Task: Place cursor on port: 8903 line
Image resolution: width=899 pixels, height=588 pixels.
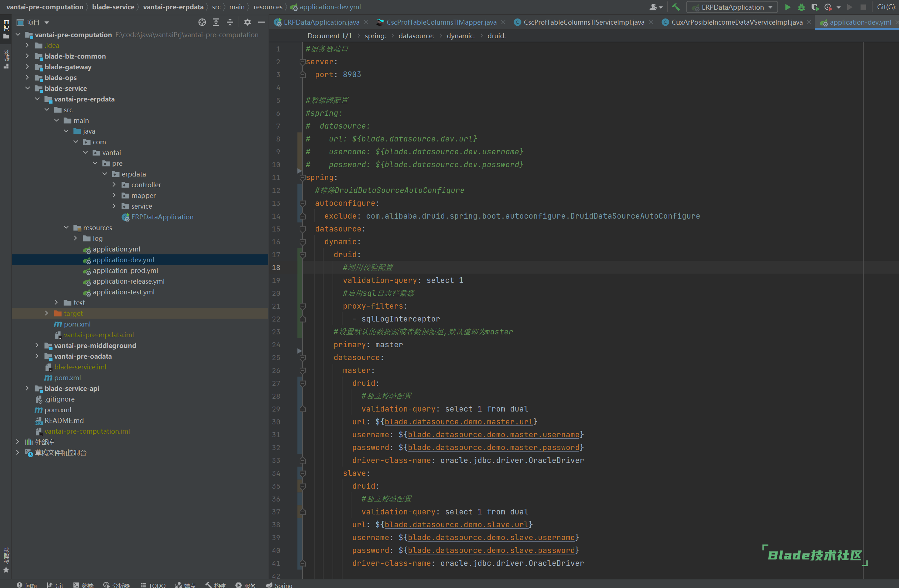Action: (x=338, y=74)
